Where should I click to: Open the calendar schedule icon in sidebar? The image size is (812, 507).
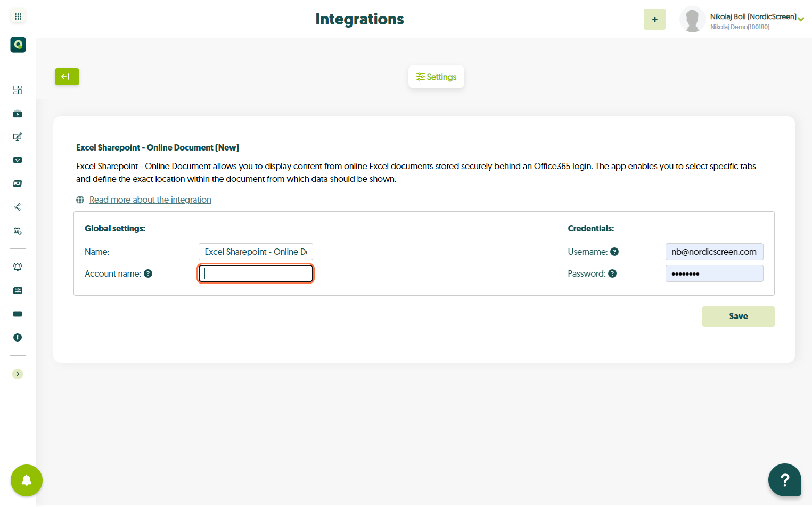18,230
